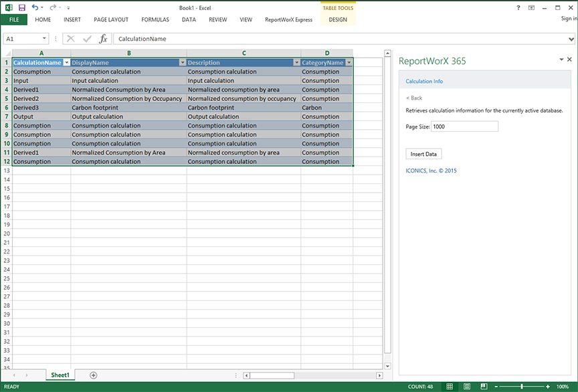This screenshot has height=392, width=578.
Task: Click the Ribbon Display Options icon
Action: 532,7
